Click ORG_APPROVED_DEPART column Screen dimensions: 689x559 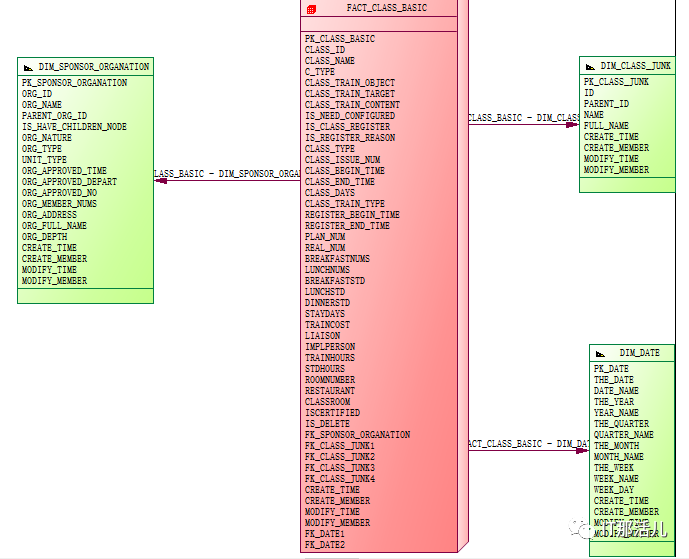69,181
